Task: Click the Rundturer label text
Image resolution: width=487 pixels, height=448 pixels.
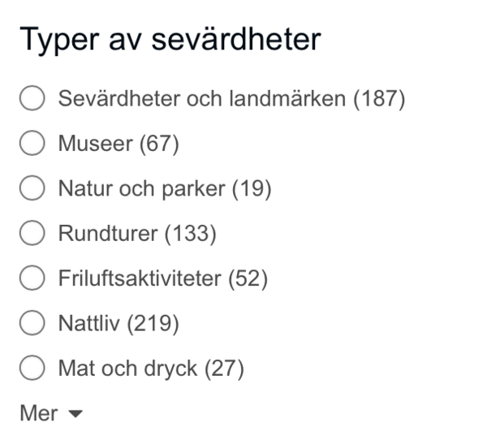Action: coord(108,235)
